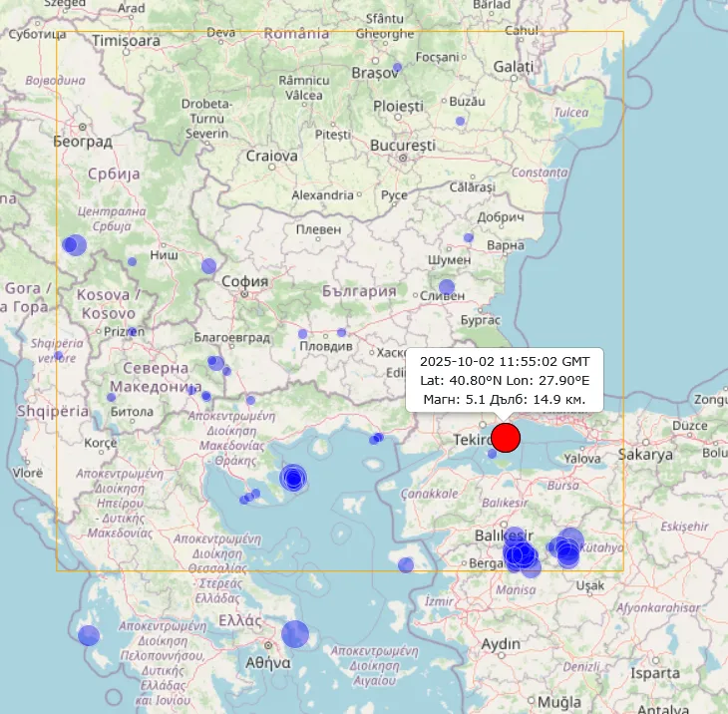Viewport: 728px width, 714px height.
Task: Click the small blue marker left of Ниш
Action: click(x=132, y=261)
